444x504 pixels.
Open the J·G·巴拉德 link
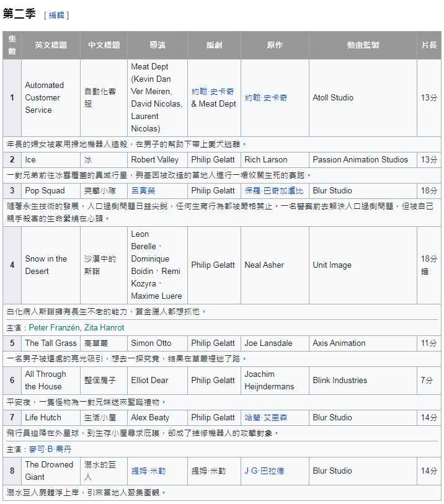(264, 471)
